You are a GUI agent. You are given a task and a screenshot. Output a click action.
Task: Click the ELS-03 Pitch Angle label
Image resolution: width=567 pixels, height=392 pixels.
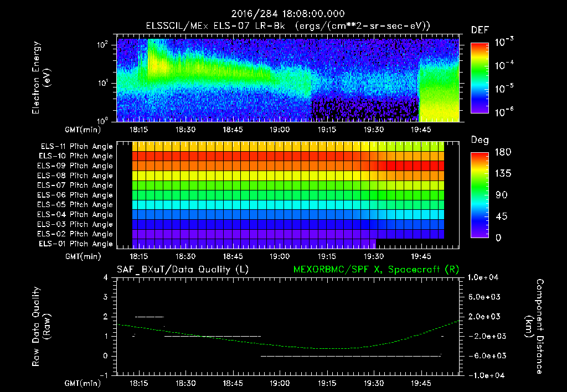click(75, 224)
